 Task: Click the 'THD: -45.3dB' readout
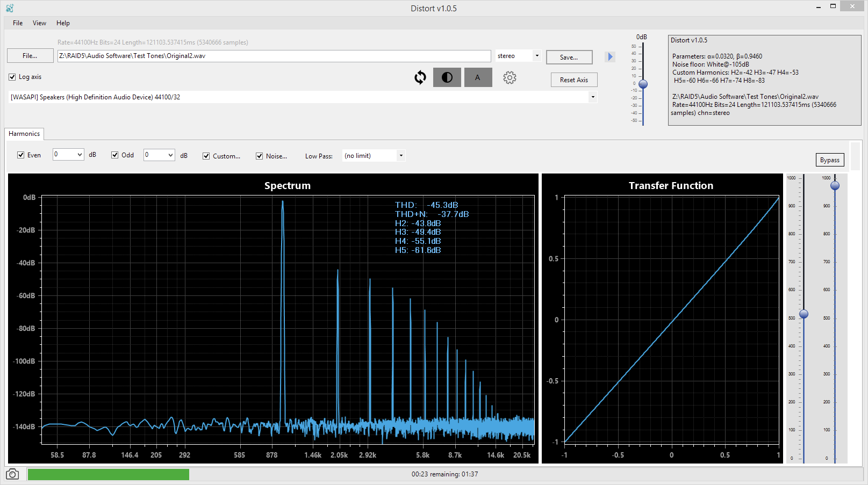point(427,205)
